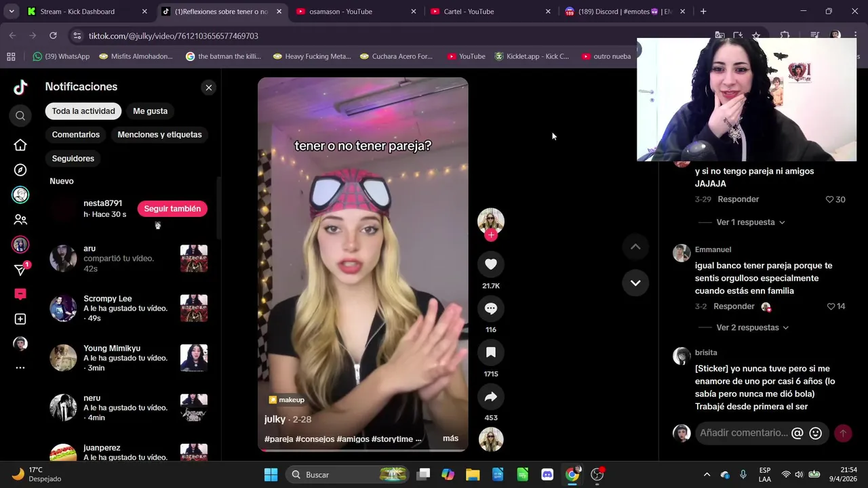Open the aru notification video thumbnail
This screenshot has height=488, width=868.
tap(194, 258)
